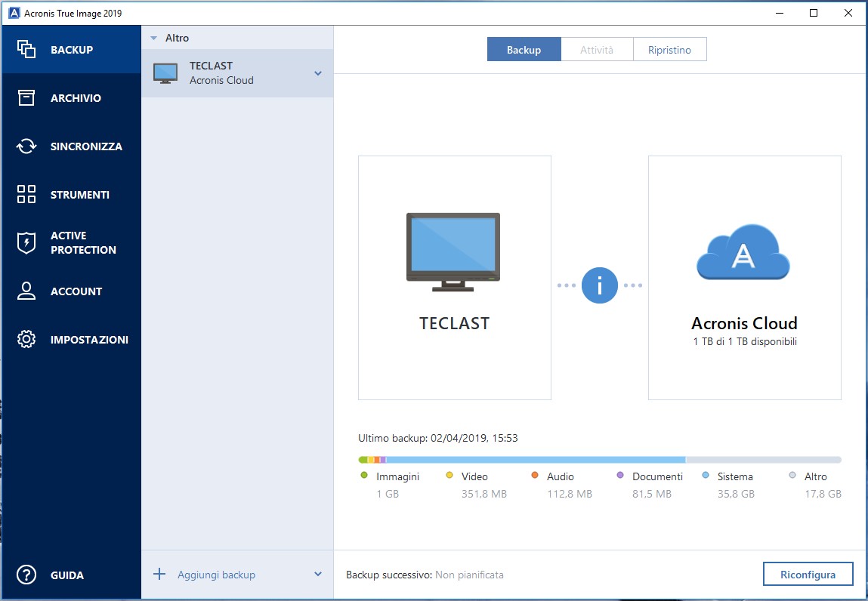The image size is (868, 601).
Task: Click the Acronis Cloud destination icon
Action: pos(743,251)
